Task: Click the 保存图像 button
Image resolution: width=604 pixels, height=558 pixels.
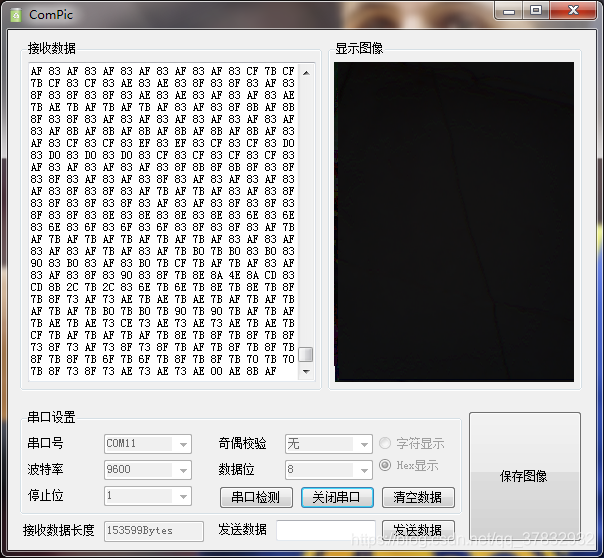Action: (525, 476)
